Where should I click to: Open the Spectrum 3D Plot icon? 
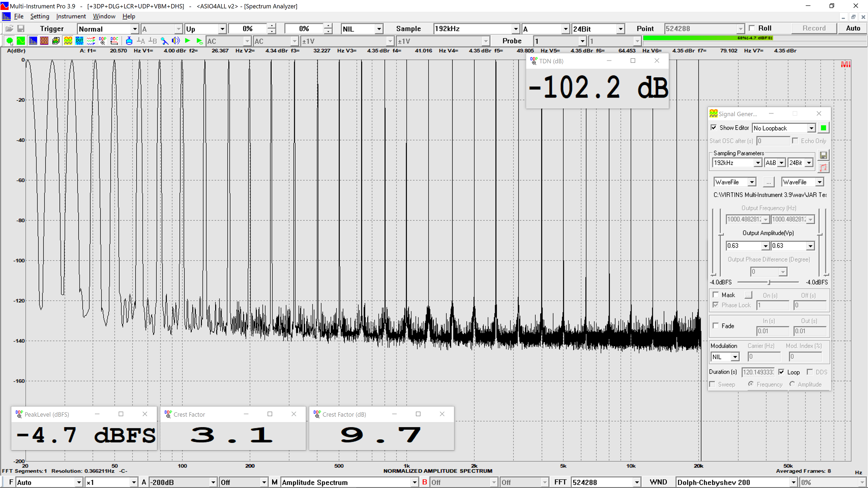[56, 41]
